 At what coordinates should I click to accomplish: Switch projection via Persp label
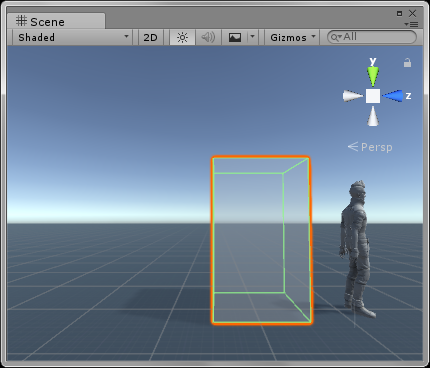click(370, 147)
